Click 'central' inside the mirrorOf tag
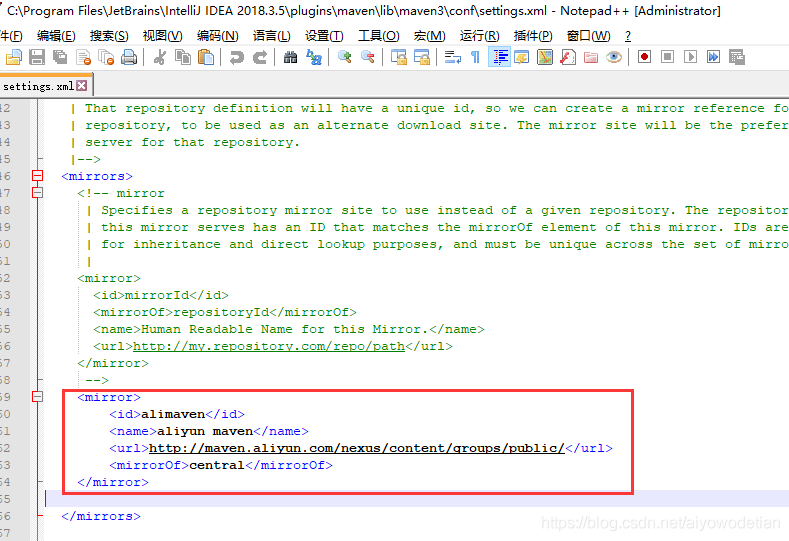Image resolution: width=789 pixels, height=541 pixels. [217, 465]
